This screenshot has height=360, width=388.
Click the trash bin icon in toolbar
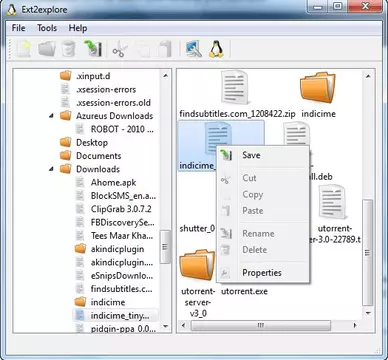click(x=68, y=49)
